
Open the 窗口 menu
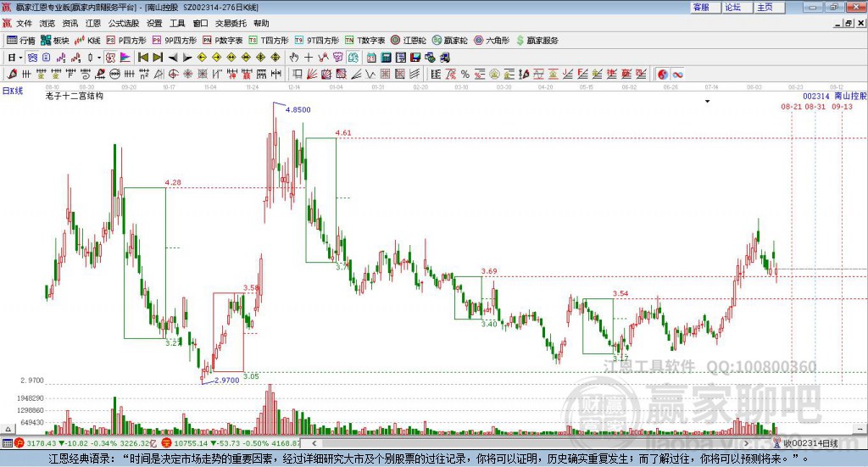tap(200, 23)
